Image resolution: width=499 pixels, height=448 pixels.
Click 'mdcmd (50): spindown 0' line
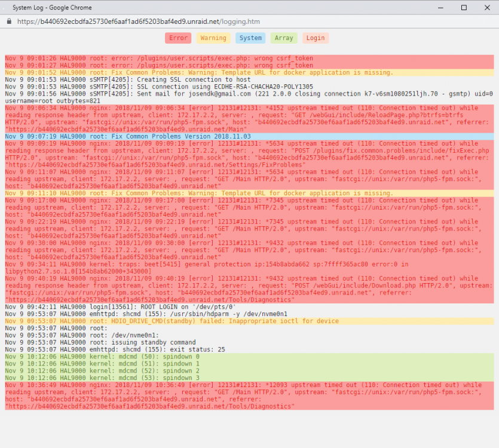coord(249,357)
